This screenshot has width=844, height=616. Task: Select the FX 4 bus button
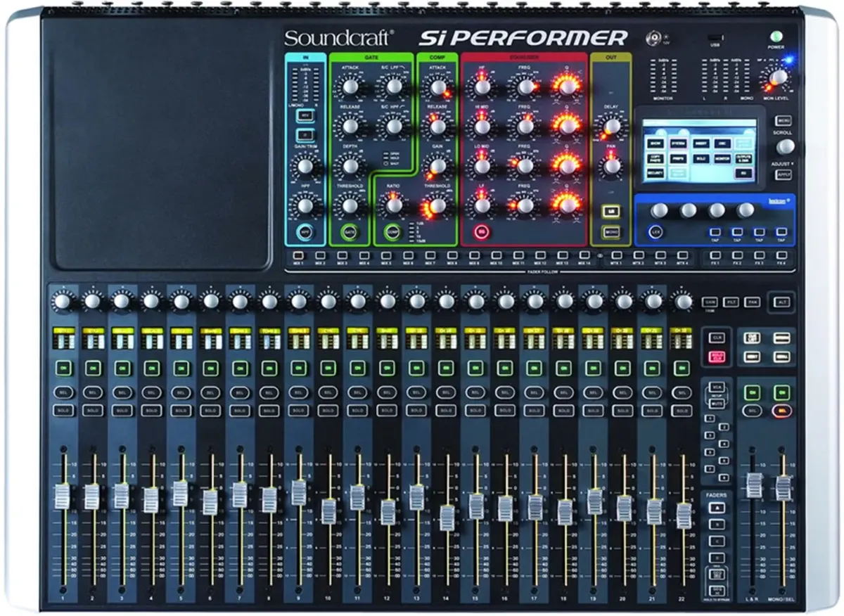pos(781,255)
